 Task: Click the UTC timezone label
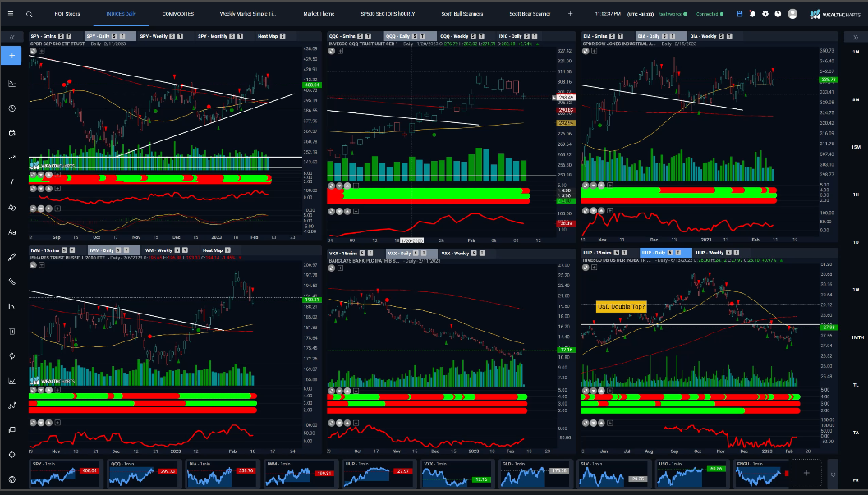pos(641,14)
